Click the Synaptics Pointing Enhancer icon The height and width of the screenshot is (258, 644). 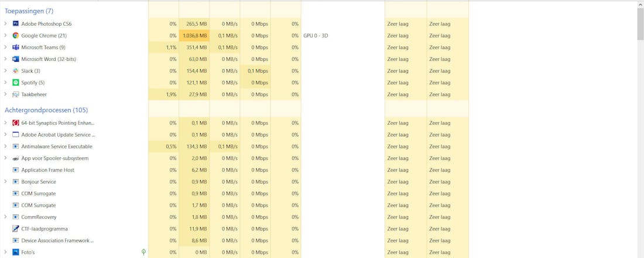[16, 123]
